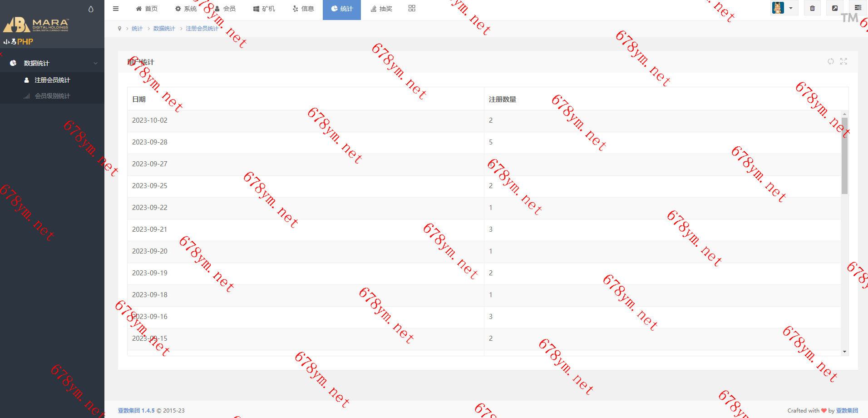Click the water drop theme icon
The image size is (868, 418).
click(91, 9)
